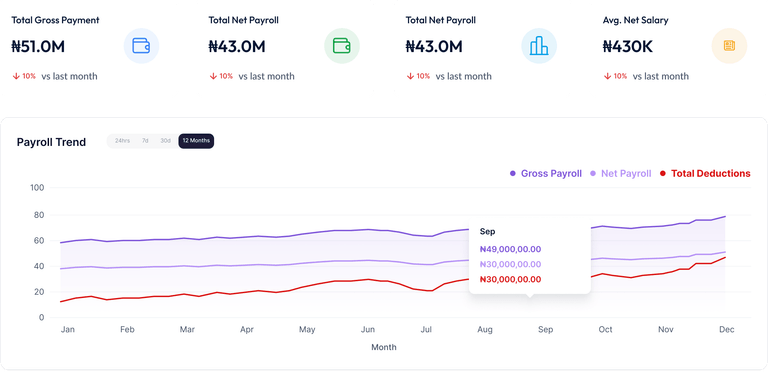Viewport: 768px width, 372px height.
Task: Click the orange icon beside Avg. Net Salary
Action: [x=729, y=46]
